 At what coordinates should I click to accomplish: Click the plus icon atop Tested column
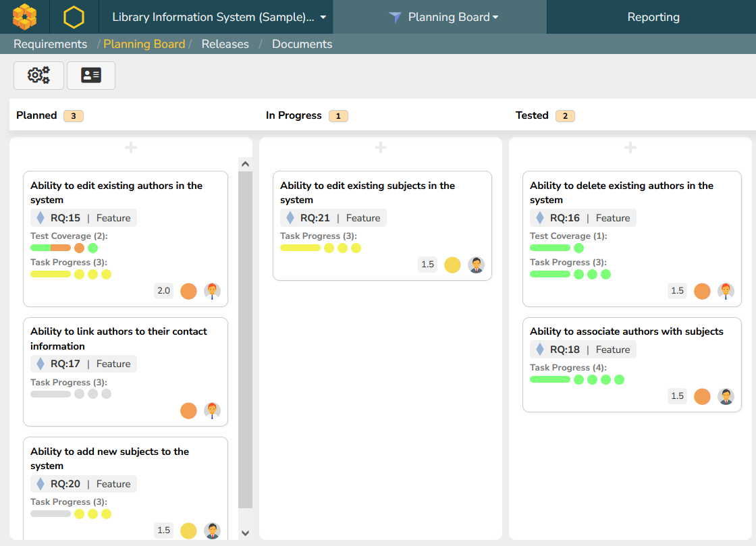click(x=630, y=148)
